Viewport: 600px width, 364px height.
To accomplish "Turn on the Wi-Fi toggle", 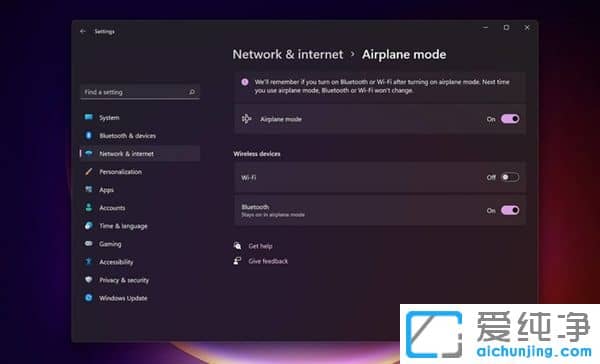I will click(510, 177).
